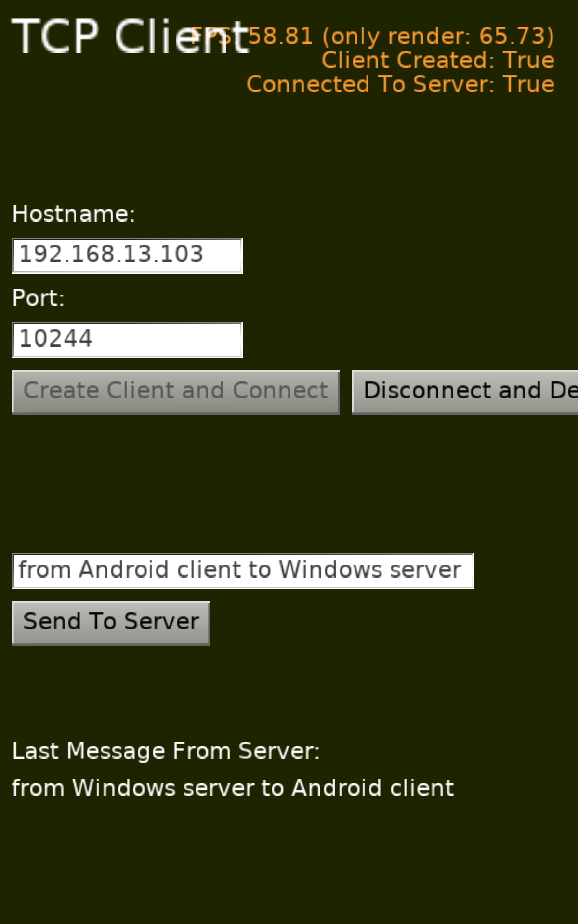Click the Create Client and Connect button
This screenshot has height=924, width=578.
[176, 392]
